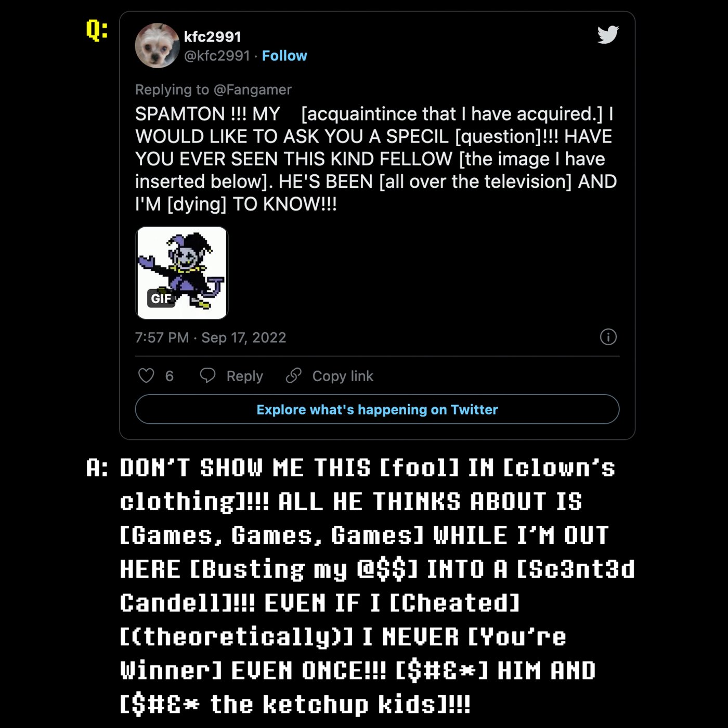The image size is (728, 728).
Task: Open the @Fangamer mention link
Action: pyautogui.click(x=252, y=89)
